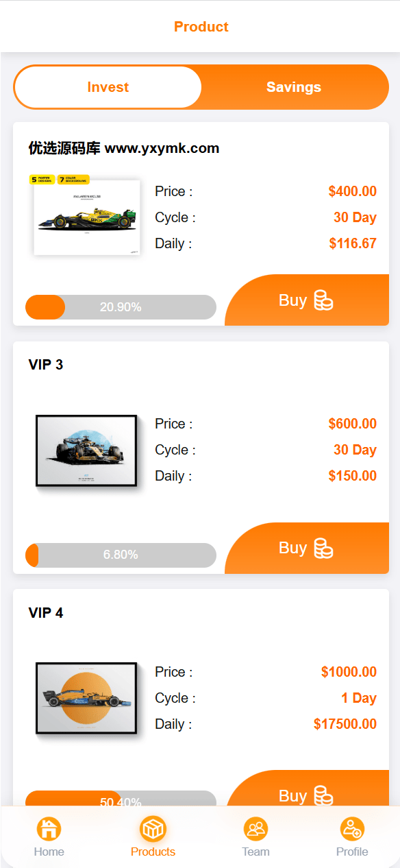This screenshot has width=400, height=868.
Task: Click the 20.90% progress bar
Action: pyautogui.click(x=121, y=307)
